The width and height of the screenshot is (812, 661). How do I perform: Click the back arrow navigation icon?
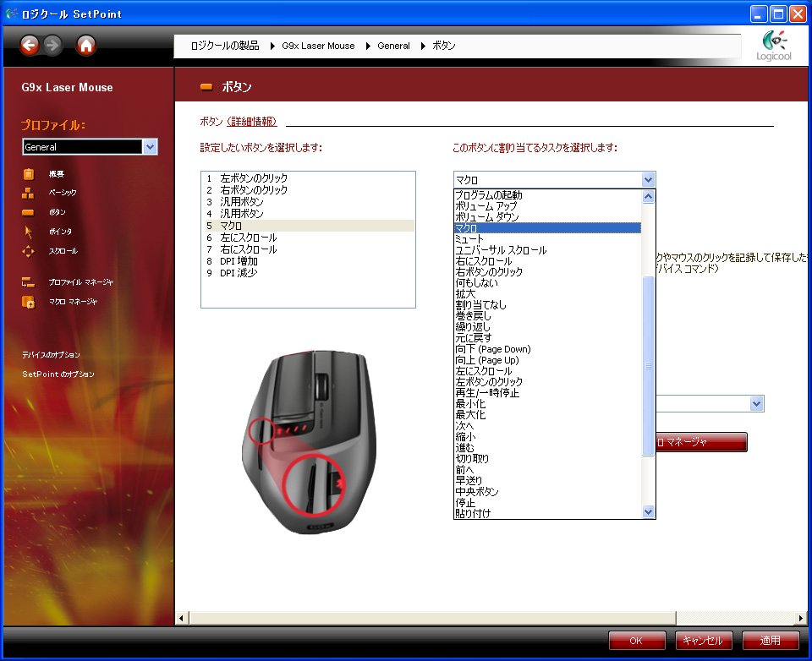coord(30,46)
